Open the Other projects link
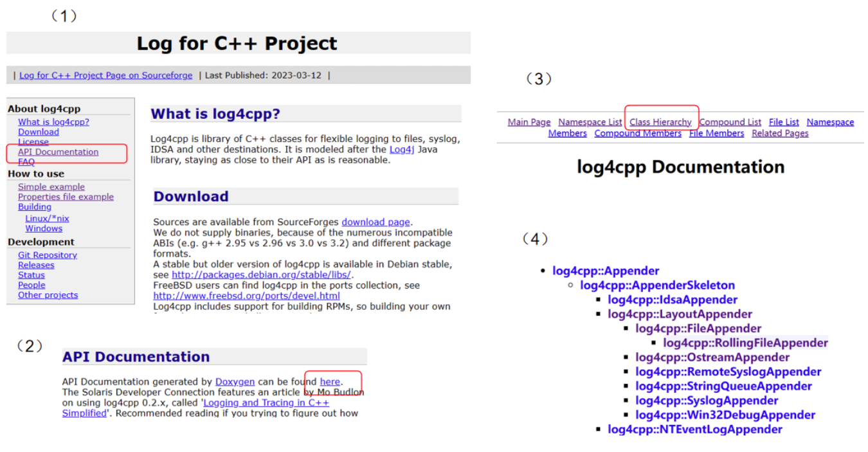Viewport: 868px width, 452px height. tap(48, 295)
